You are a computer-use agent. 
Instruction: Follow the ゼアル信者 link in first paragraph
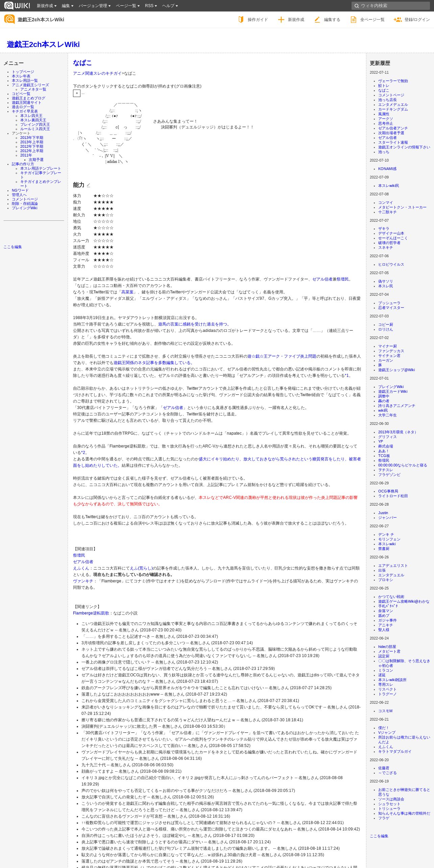(322, 280)
